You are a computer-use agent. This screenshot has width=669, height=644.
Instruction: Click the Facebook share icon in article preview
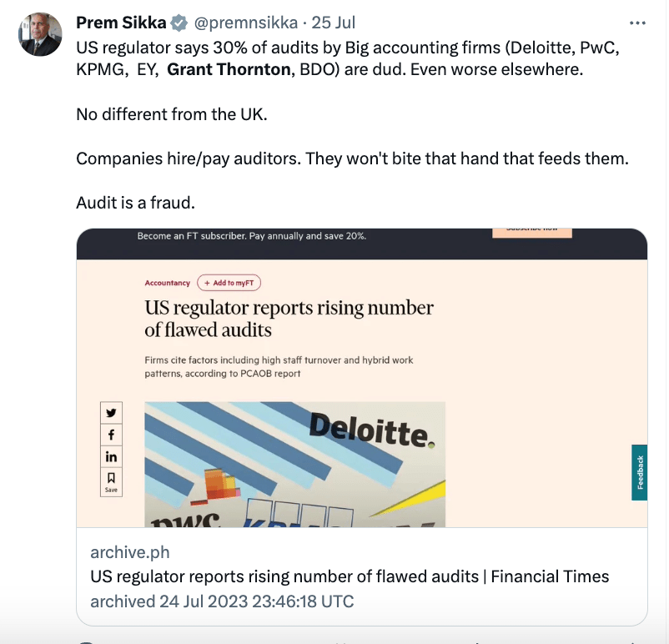tap(111, 435)
